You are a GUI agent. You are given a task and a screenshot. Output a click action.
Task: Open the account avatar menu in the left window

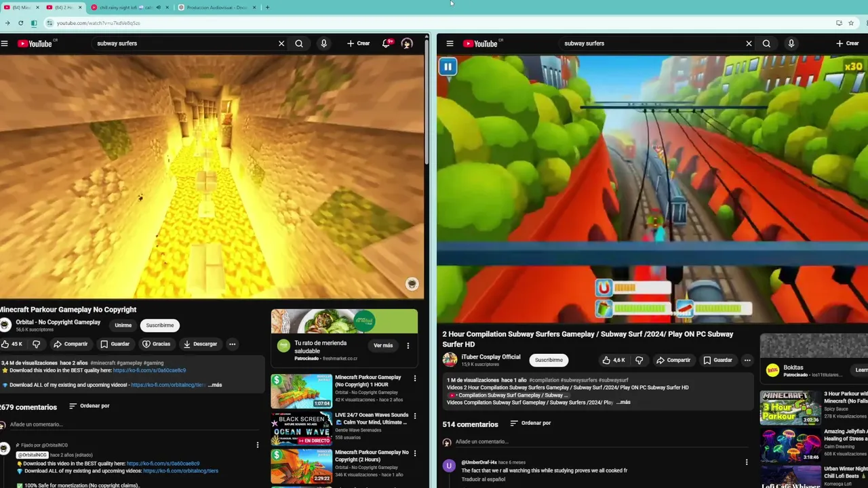pos(407,43)
